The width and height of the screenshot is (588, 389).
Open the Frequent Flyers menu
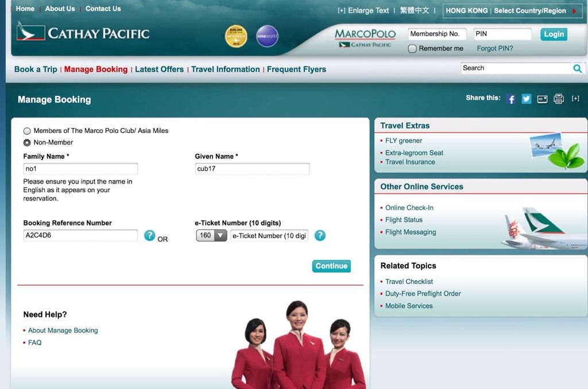(297, 69)
